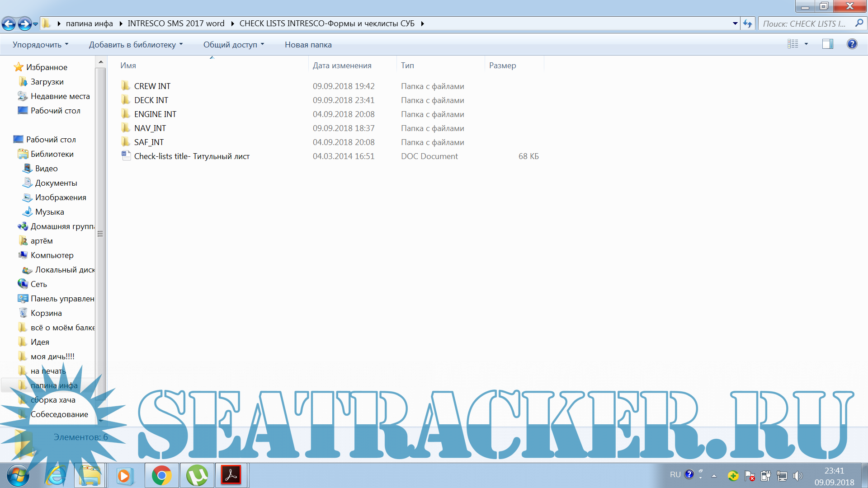Open the Упорядочить menu
Image resolution: width=868 pixels, height=488 pixels.
[40, 45]
